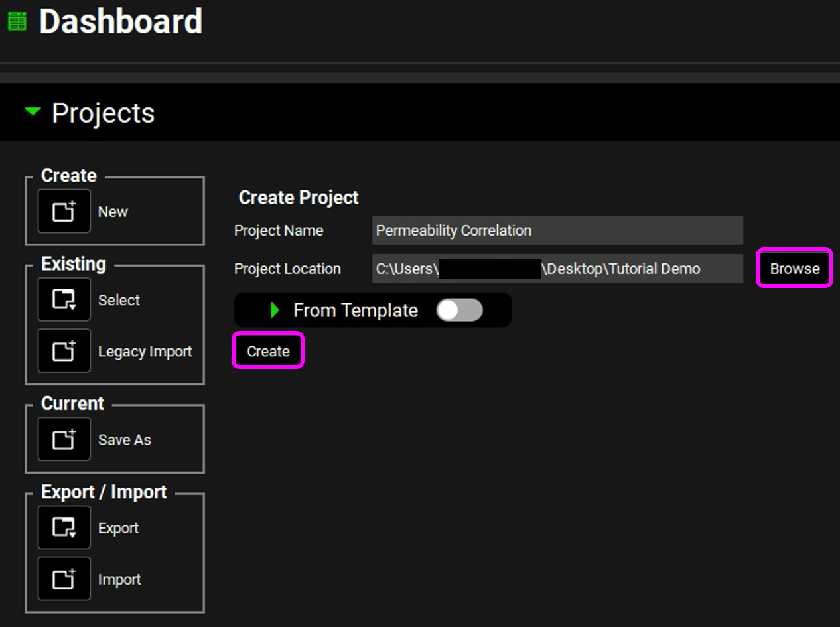Expand the From Template green arrow
The image size is (840, 627).
pyautogui.click(x=275, y=311)
